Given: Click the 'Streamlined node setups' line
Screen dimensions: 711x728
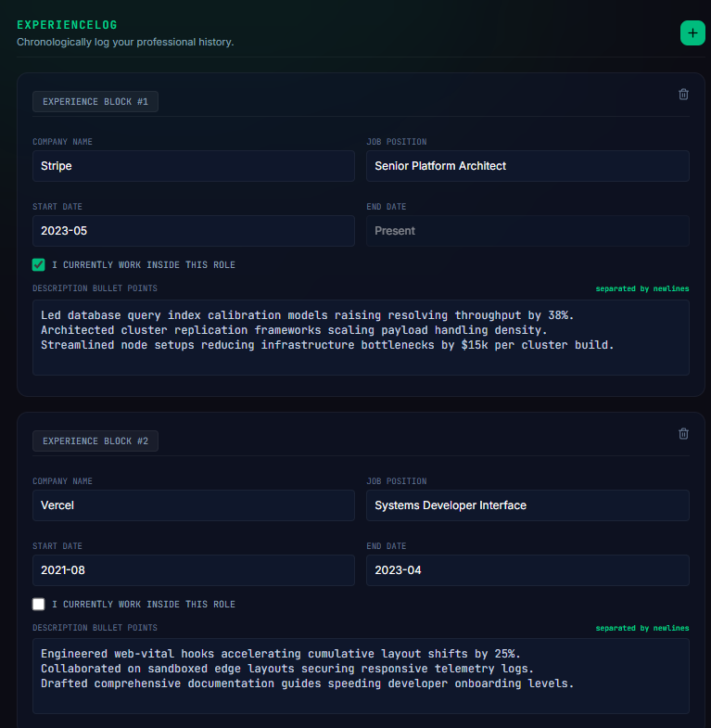Looking at the screenshot, I should click(327, 345).
